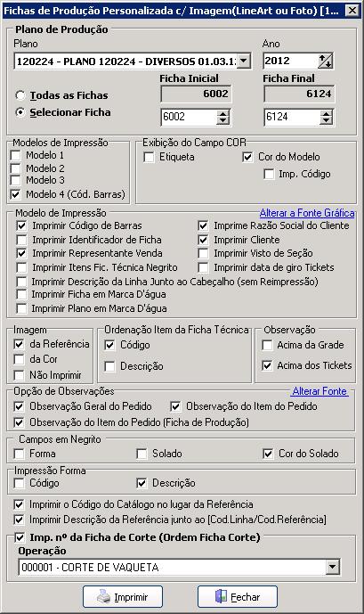Close the Fichas de Produção window
The width and height of the screenshot is (364, 614).
[352, 10]
